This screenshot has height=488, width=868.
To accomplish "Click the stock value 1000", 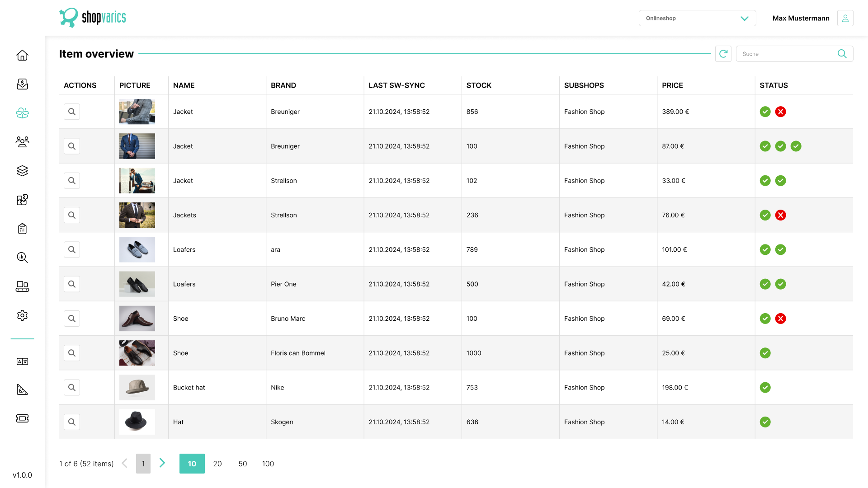I will 474,353.
